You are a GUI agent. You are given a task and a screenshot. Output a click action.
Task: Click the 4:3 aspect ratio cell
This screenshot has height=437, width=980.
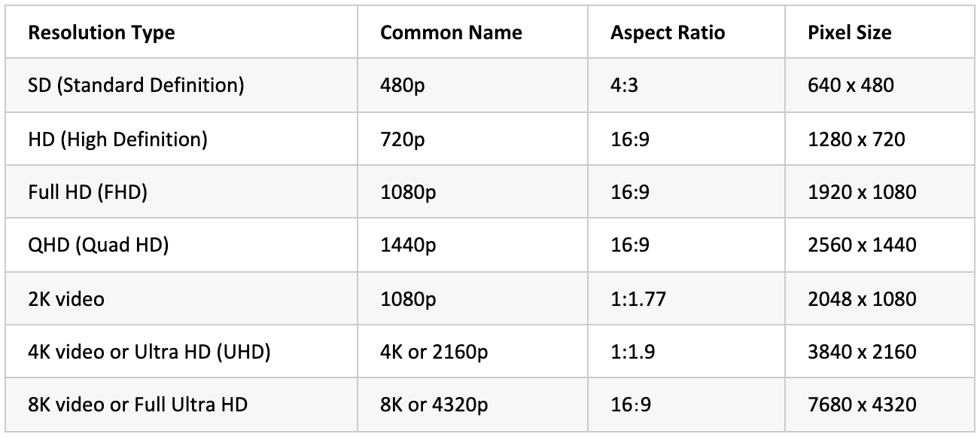pos(623,85)
